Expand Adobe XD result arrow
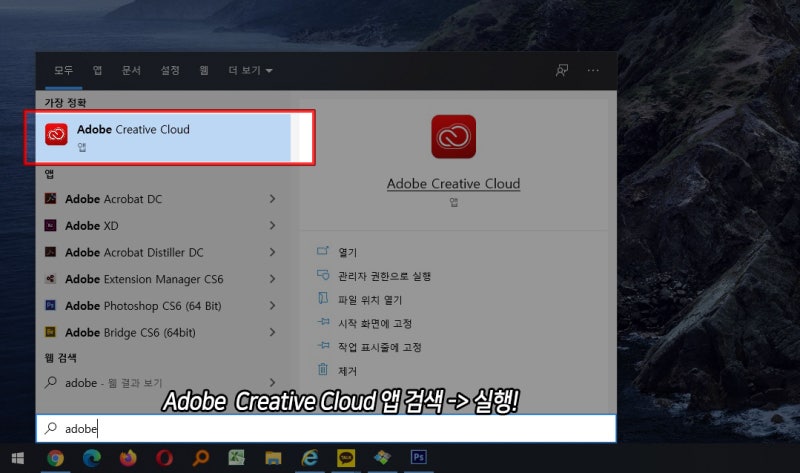The image size is (800, 473). pyautogui.click(x=272, y=225)
